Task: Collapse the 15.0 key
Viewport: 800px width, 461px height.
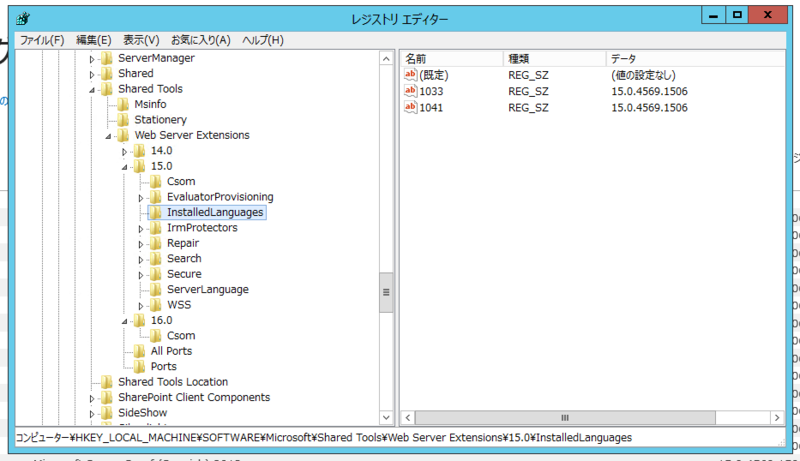Action: click(124, 167)
